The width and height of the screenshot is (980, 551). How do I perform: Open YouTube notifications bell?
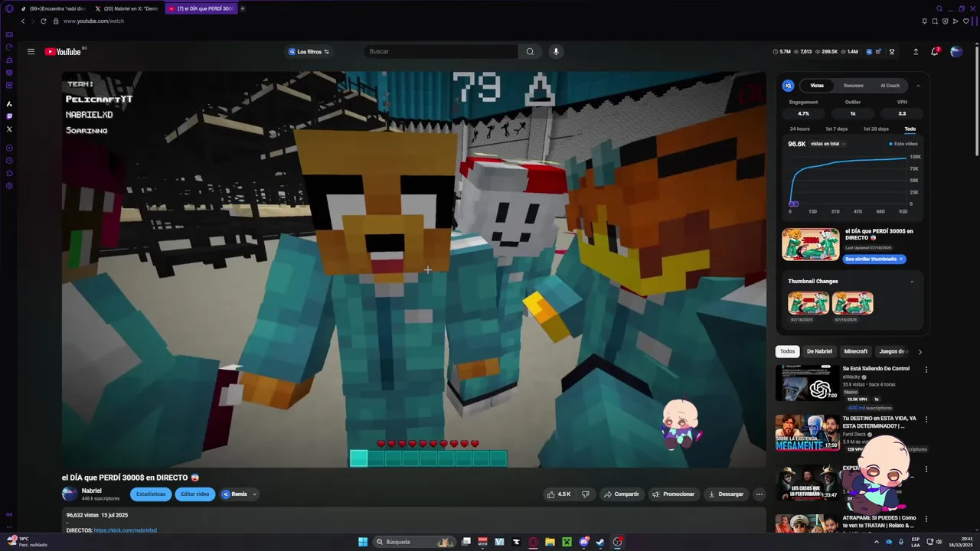tap(935, 51)
